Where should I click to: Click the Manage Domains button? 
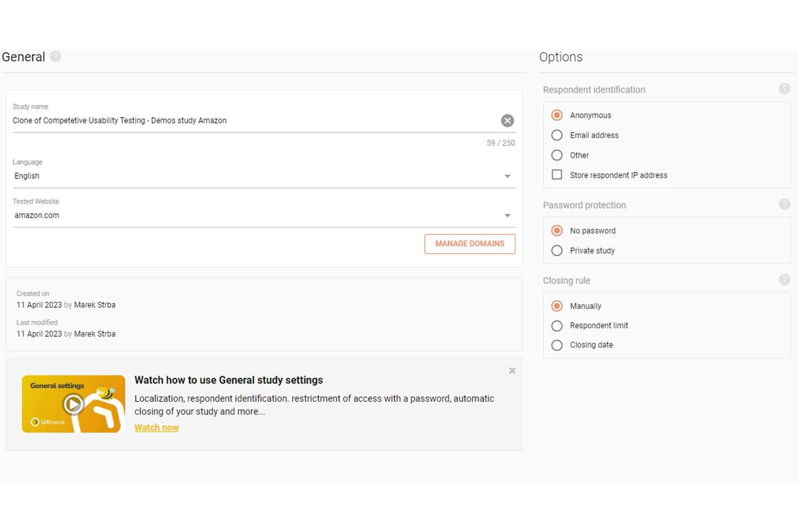click(470, 244)
